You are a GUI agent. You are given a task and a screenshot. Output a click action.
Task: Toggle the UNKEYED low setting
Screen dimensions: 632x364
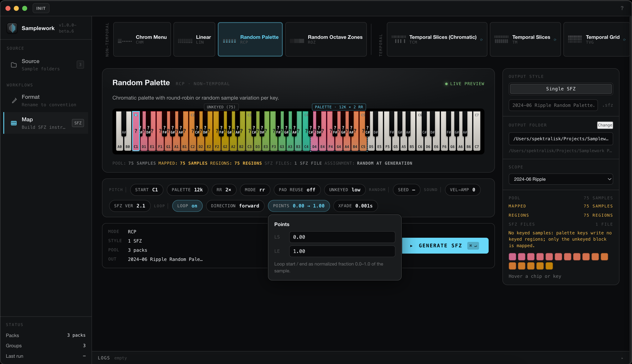(x=345, y=190)
